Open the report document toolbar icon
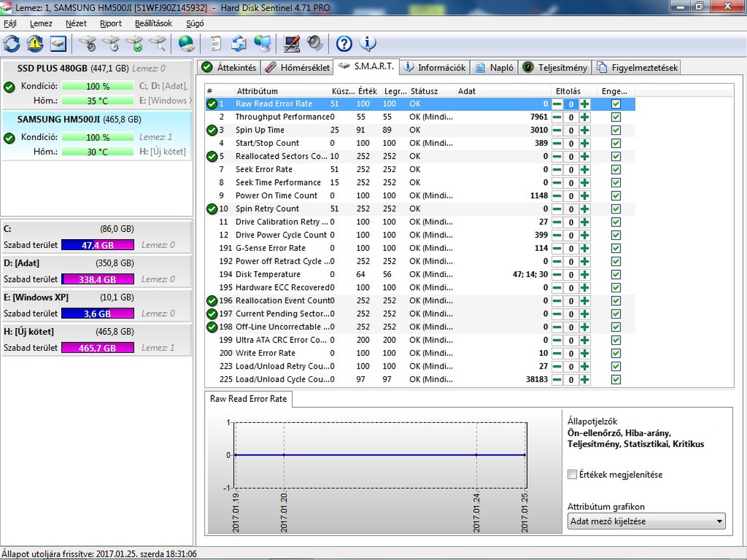This screenshot has height=560, width=747. tap(215, 44)
